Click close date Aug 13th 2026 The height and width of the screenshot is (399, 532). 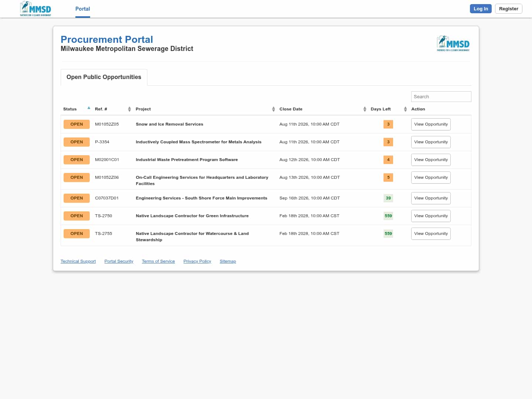click(310, 177)
